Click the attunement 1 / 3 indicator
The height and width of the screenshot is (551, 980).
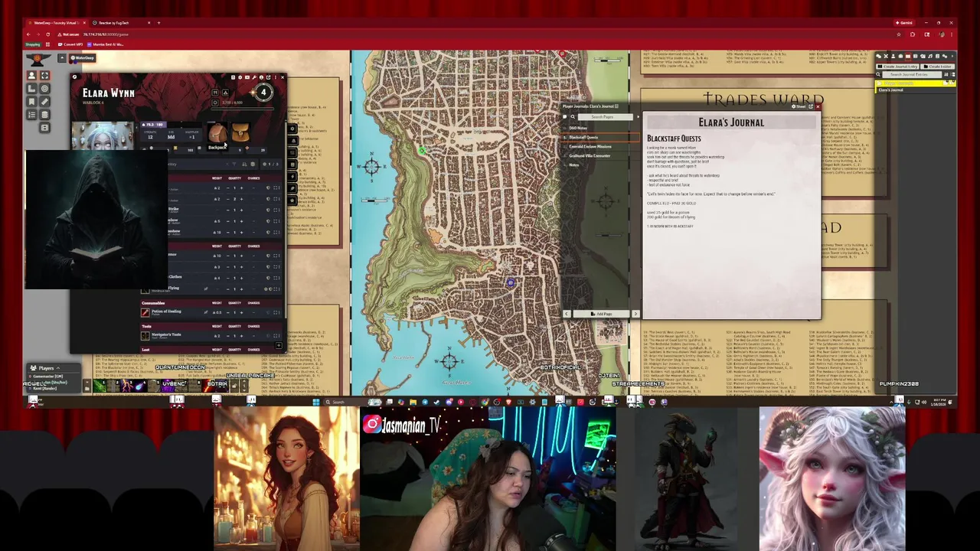[x=272, y=165]
